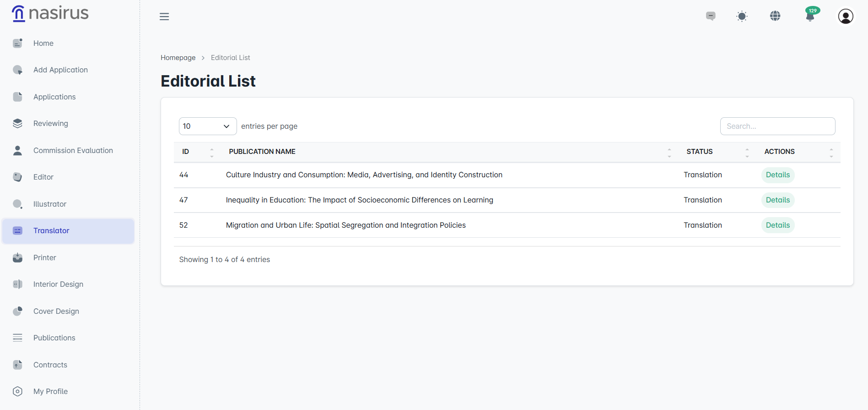Click the Contracts icon in sidebar
868x410 pixels.
click(17, 365)
